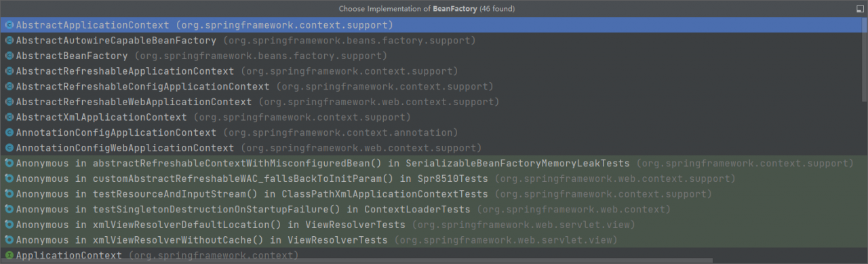Click the Choose Implementation of BeanFactory title
The height and width of the screenshot is (264, 868).
pyautogui.click(x=427, y=9)
